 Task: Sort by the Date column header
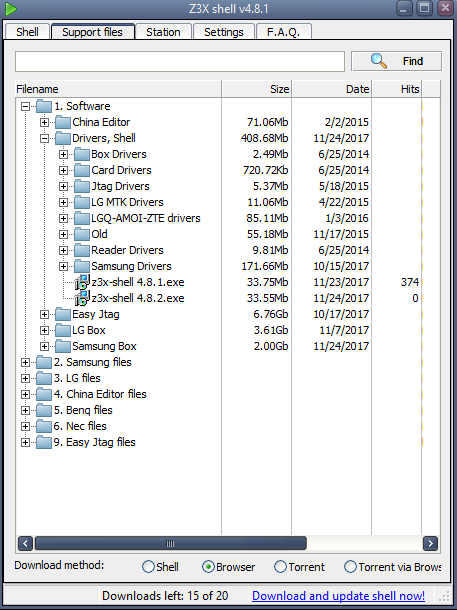point(332,89)
